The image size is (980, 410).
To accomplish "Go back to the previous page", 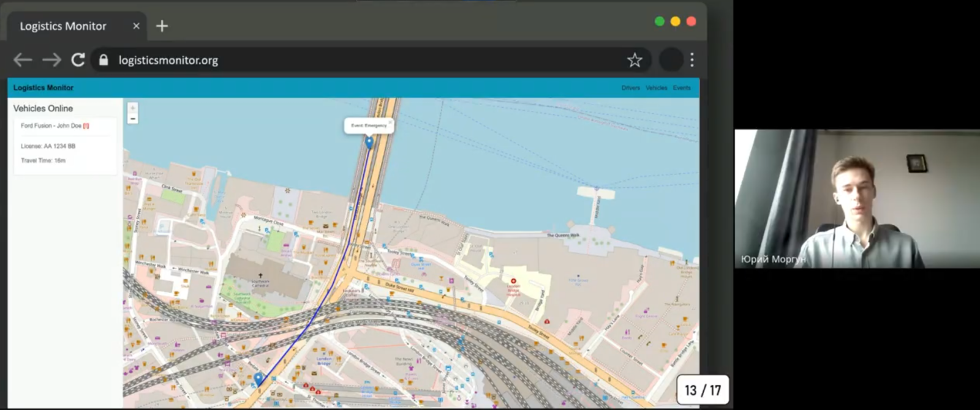I will pos(23,60).
